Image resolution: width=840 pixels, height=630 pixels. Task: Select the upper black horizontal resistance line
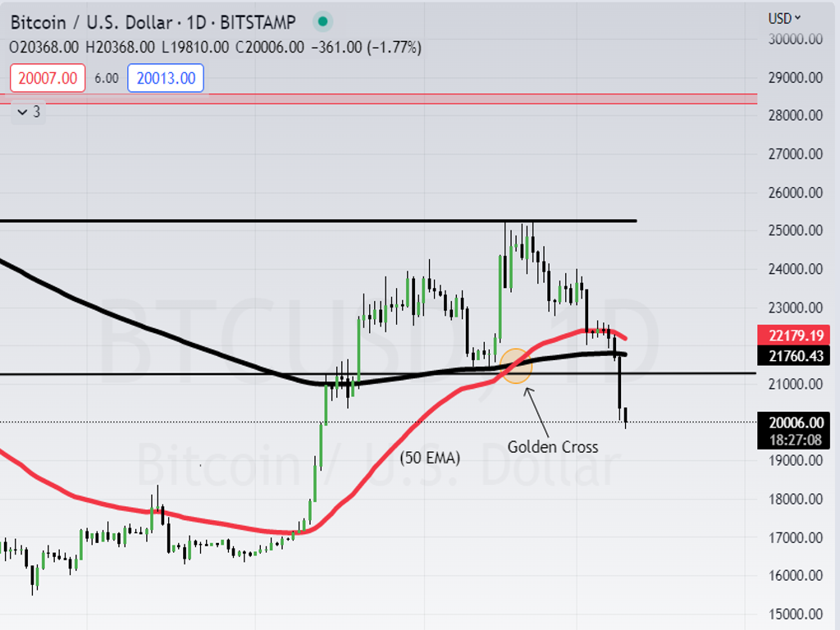[246, 221]
